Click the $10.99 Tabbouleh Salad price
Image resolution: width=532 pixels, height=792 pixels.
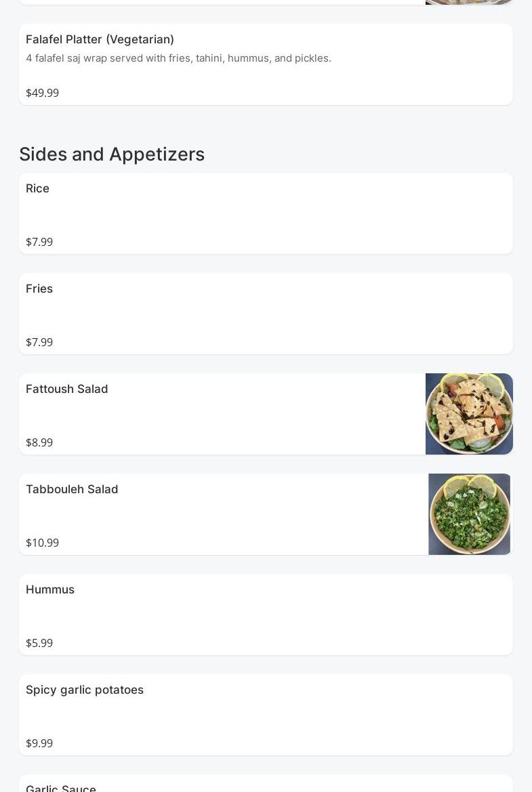(x=42, y=543)
